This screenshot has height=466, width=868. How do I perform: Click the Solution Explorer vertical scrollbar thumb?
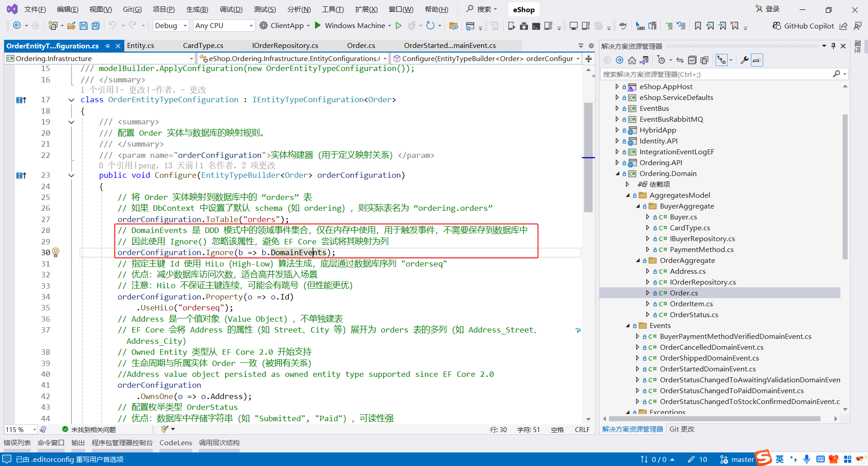tap(845, 187)
